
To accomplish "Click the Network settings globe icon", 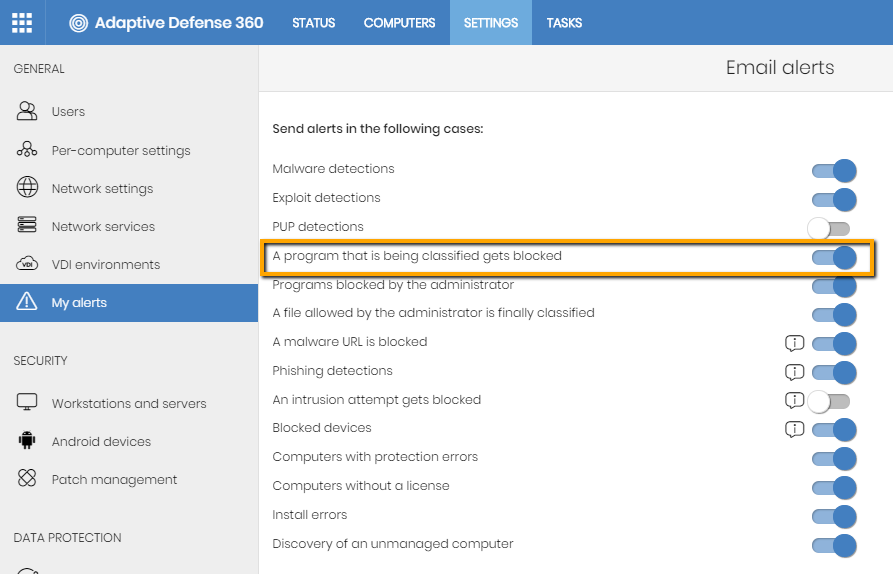I will click(x=27, y=187).
